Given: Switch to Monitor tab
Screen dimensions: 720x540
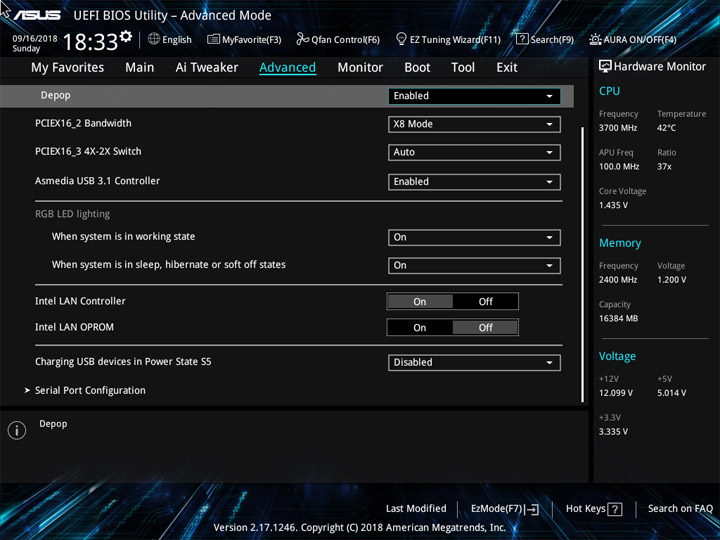Looking at the screenshot, I should point(360,68).
